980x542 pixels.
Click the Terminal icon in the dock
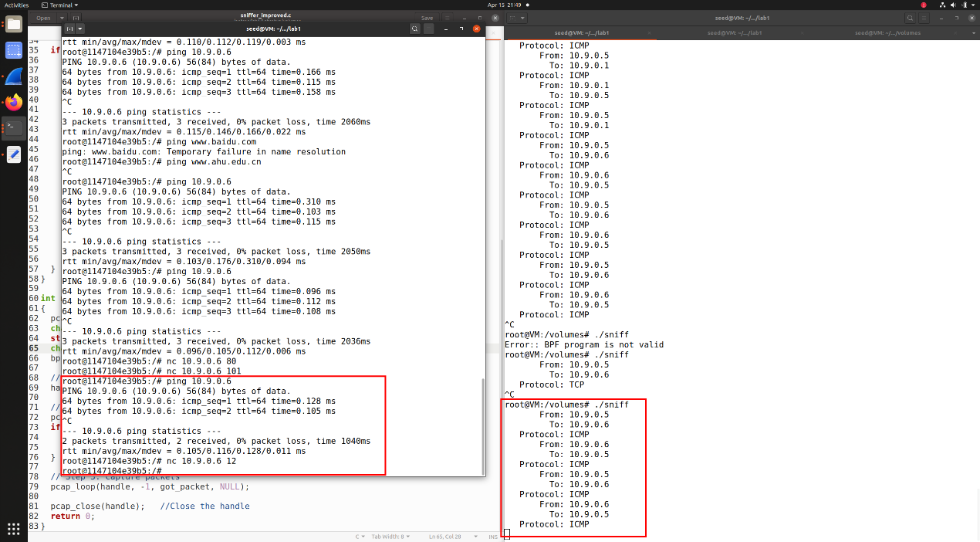13,127
